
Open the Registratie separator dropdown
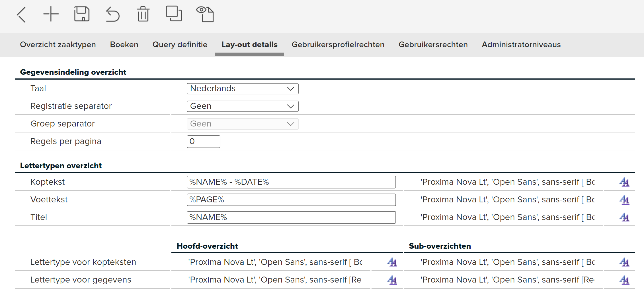(x=243, y=106)
